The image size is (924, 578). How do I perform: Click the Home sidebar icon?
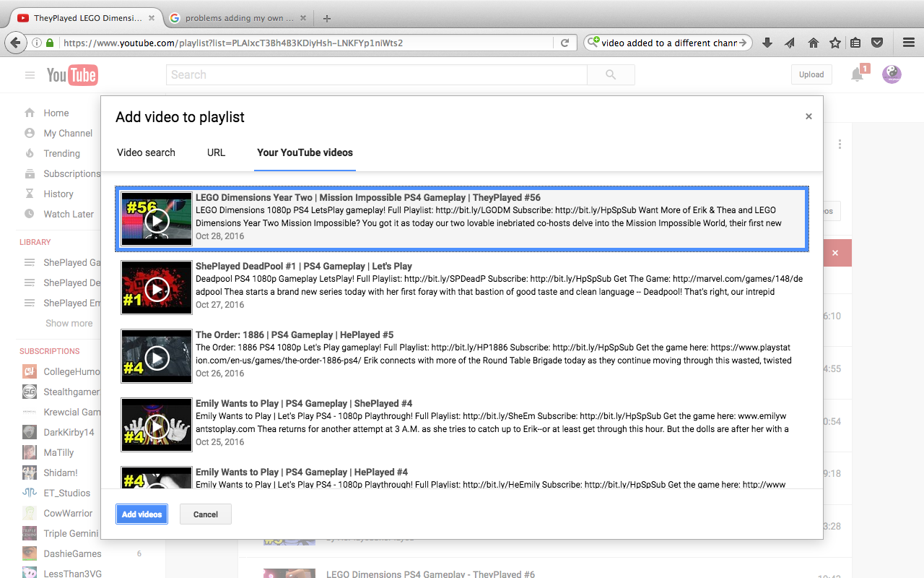[30, 113]
